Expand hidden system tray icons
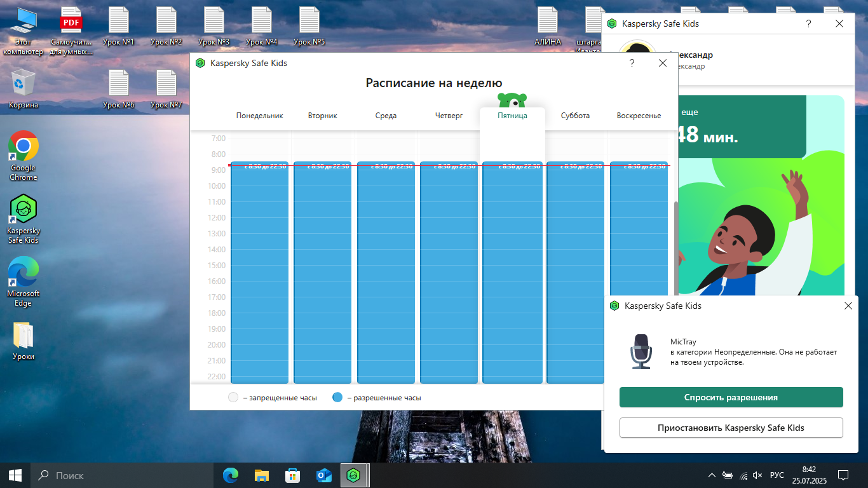This screenshot has width=868, height=488. 712,475
